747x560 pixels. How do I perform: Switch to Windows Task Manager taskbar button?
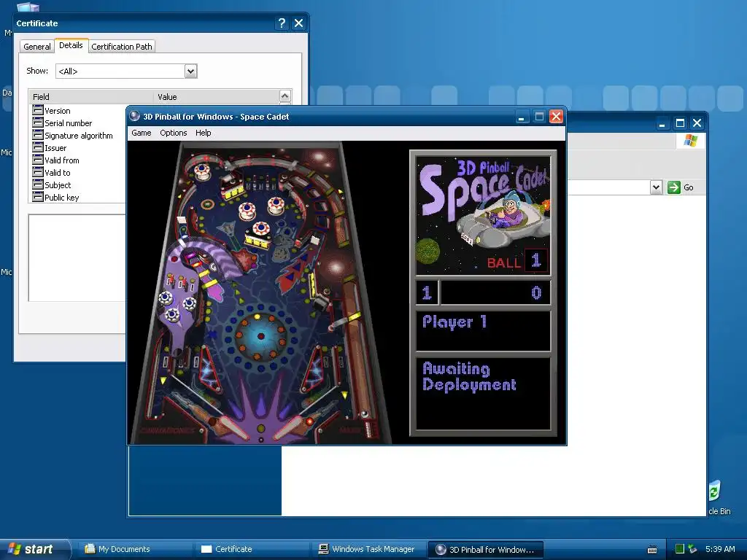[x=367, y=549]
